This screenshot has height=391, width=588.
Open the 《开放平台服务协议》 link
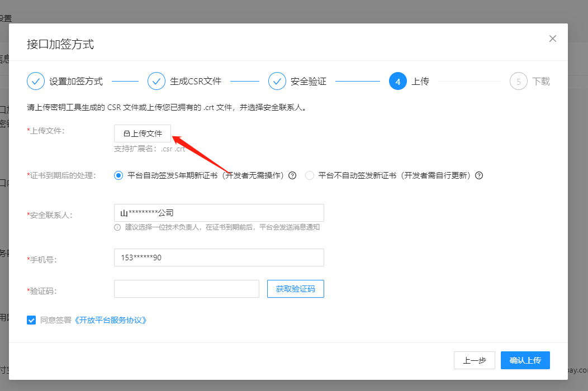click(x=110, y=320)
